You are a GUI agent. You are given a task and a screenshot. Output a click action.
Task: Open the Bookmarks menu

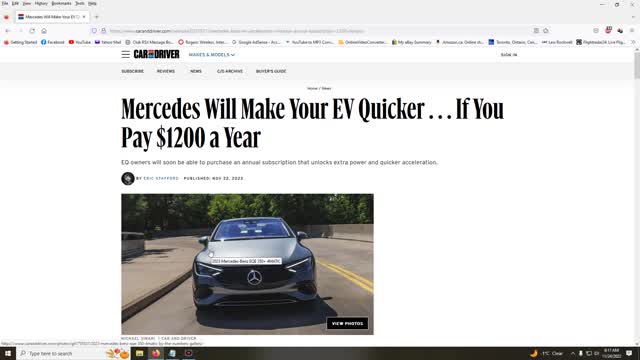61,3
